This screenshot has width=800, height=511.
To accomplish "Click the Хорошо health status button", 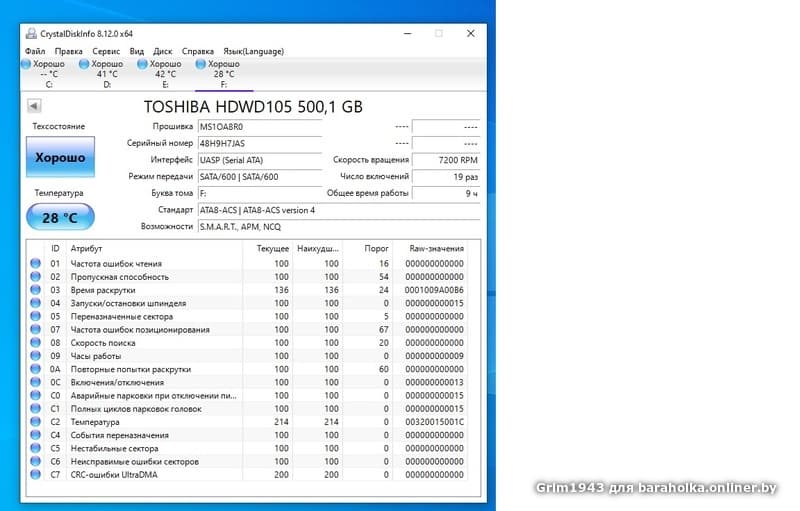I will pos(60,157).
